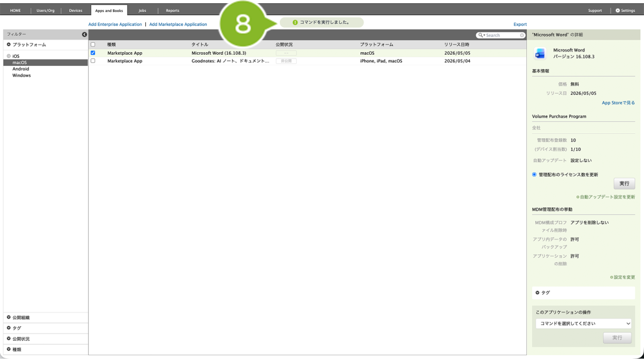This screenshot has width=644, height=362.
Task: Click 自動アップデート設定を更新 link
Action: [606, 197]
